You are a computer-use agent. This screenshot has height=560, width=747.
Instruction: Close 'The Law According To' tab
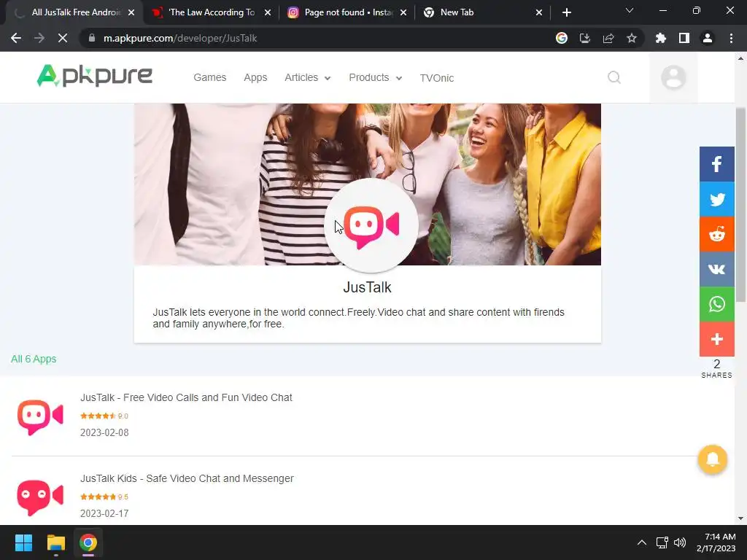coord(268,12)
